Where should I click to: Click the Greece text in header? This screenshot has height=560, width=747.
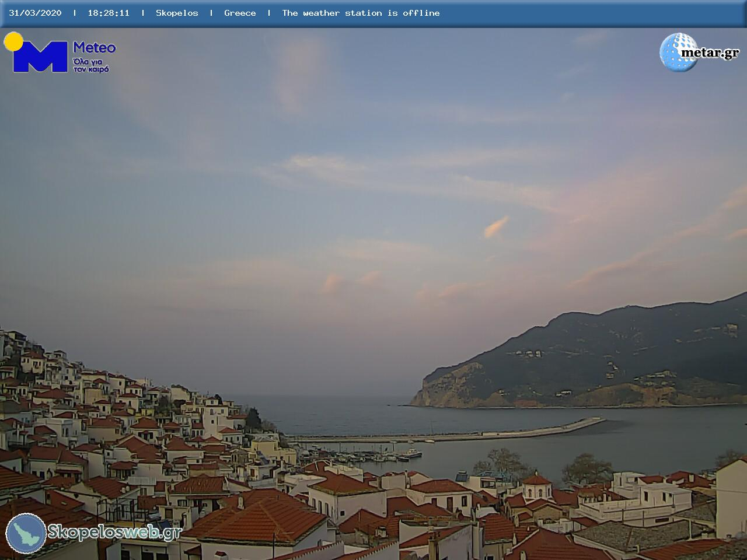pos(240,13)
